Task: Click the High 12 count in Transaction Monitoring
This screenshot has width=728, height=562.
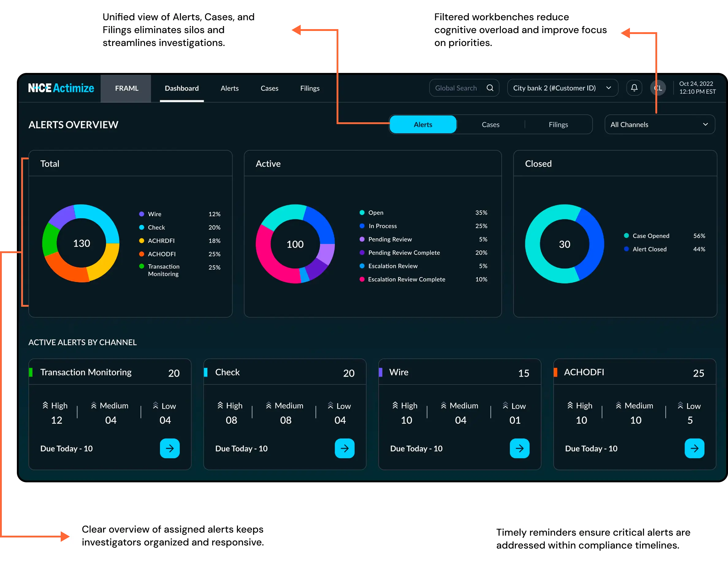Action: (56, 420)
